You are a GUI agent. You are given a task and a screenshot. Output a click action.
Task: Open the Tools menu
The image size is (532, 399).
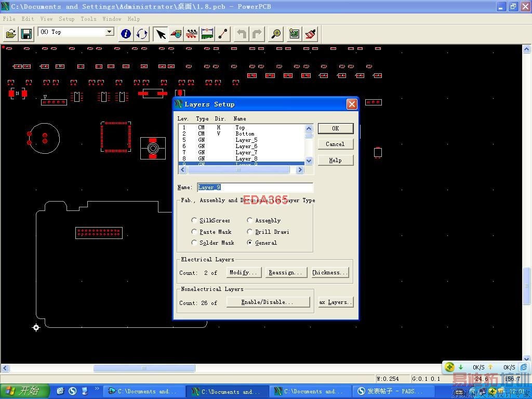[x=88, y=19]
